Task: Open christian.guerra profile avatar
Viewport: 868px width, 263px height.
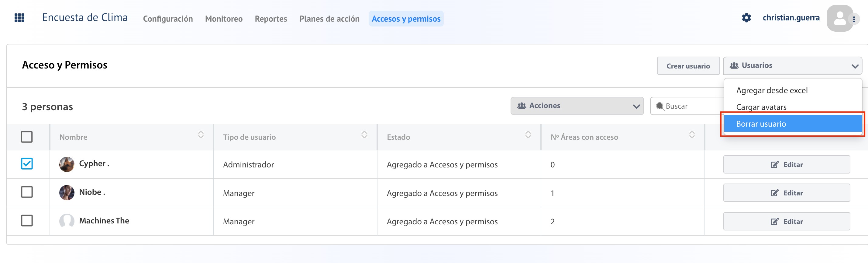Action: pyautogui.click(x=839, y=18)
